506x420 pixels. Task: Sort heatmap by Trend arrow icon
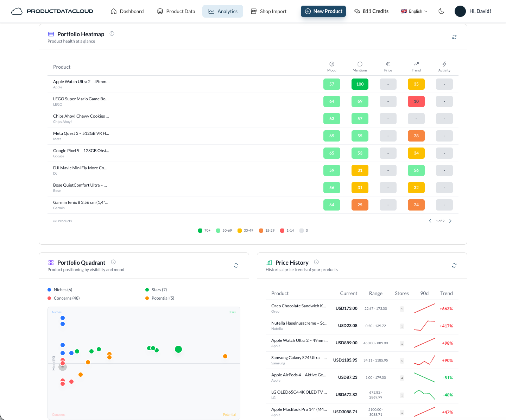[x=416, y=64]
